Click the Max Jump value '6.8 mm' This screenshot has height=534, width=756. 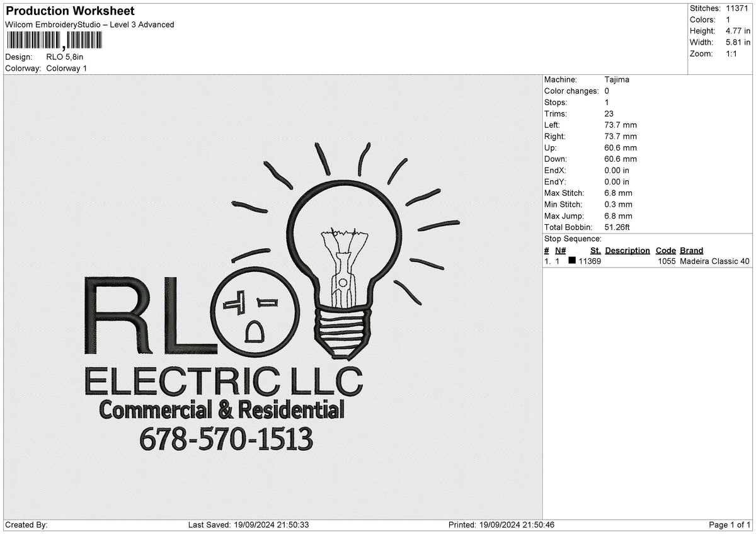point(618,215)
